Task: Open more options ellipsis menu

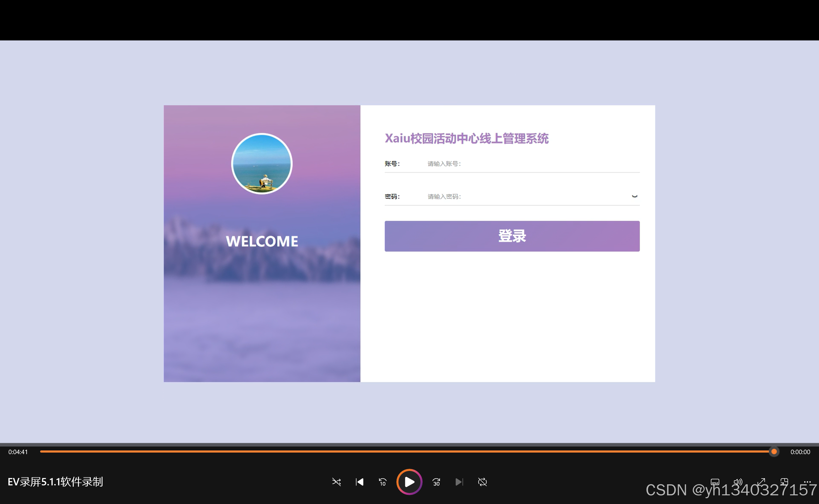Action: click(x=807, y=482)
